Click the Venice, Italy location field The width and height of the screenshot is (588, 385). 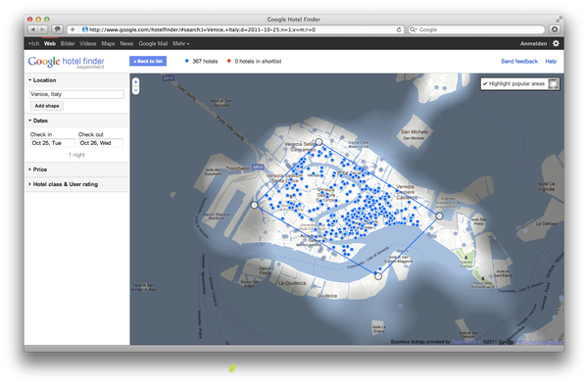tap(76, 94)
